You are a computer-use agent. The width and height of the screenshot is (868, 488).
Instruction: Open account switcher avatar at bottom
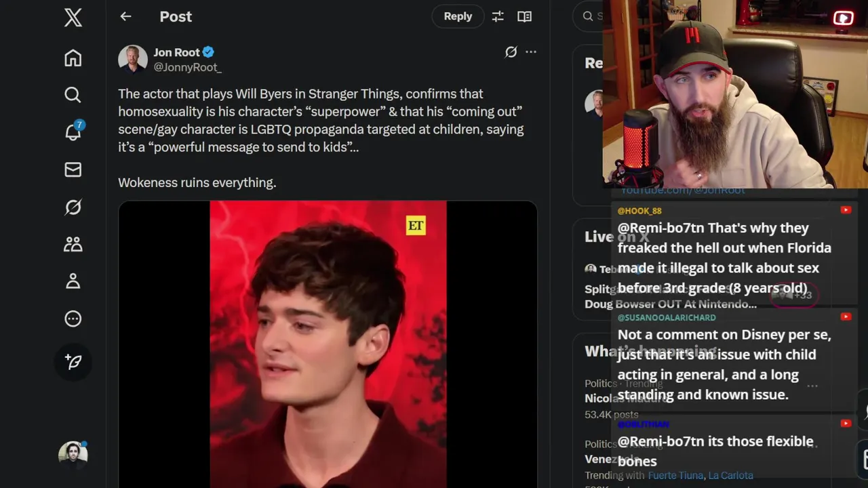click(x=73, y=455)
